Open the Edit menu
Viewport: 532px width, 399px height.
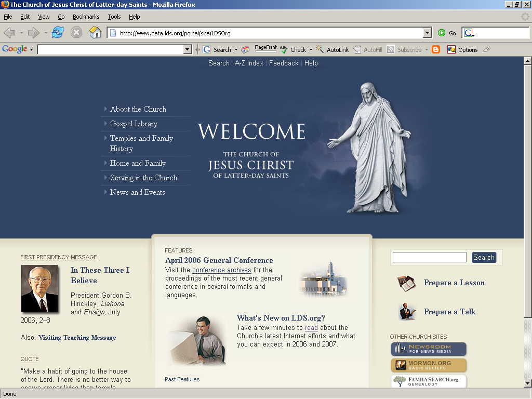click(25, 17)
